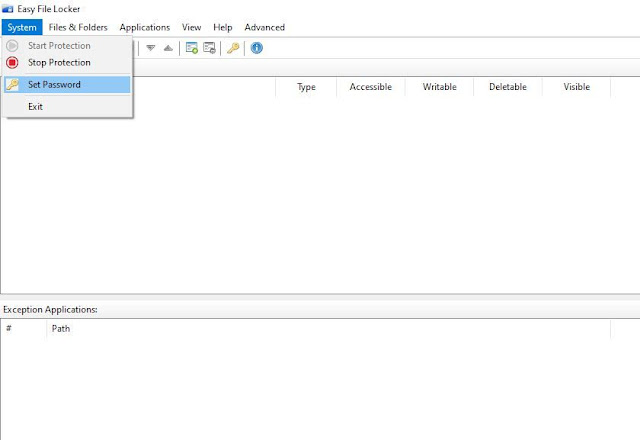Click the red Stop Protection icon

tap(12, 62)
